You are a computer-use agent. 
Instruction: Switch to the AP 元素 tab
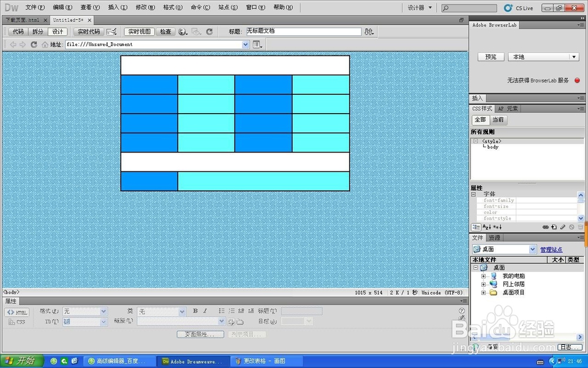[x=508, y=108]
